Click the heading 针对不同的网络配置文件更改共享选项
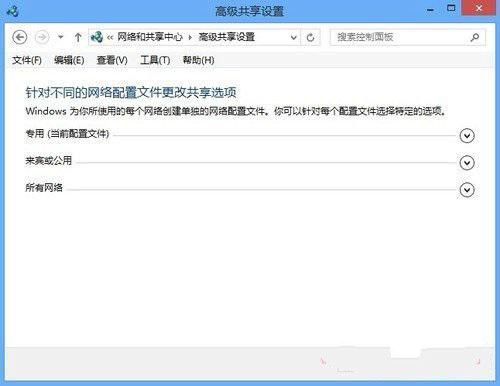 coord(131,92)
